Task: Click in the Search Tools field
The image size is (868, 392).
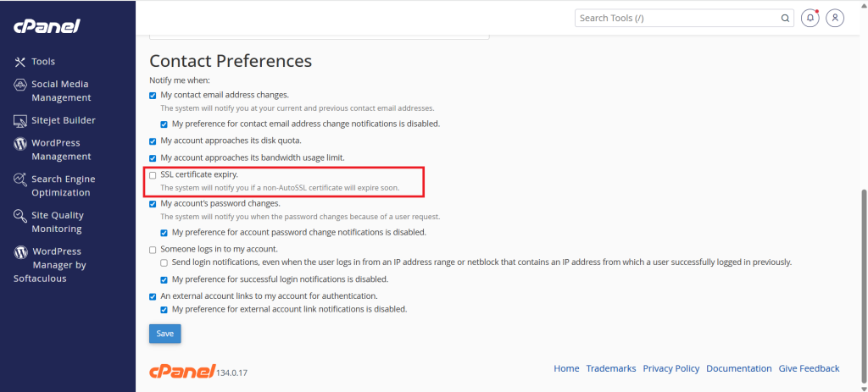Action: click(x=678, y=18)
